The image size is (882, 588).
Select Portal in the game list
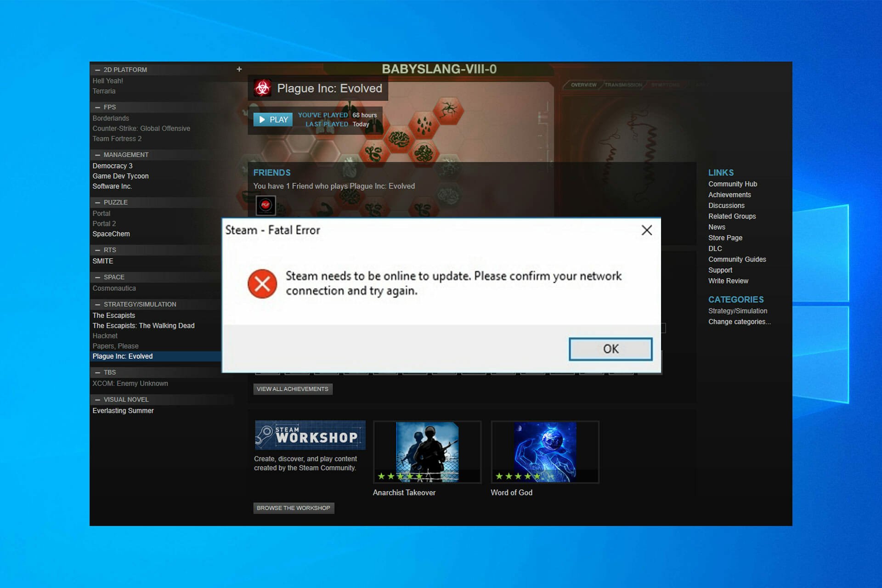coord(102,214)
